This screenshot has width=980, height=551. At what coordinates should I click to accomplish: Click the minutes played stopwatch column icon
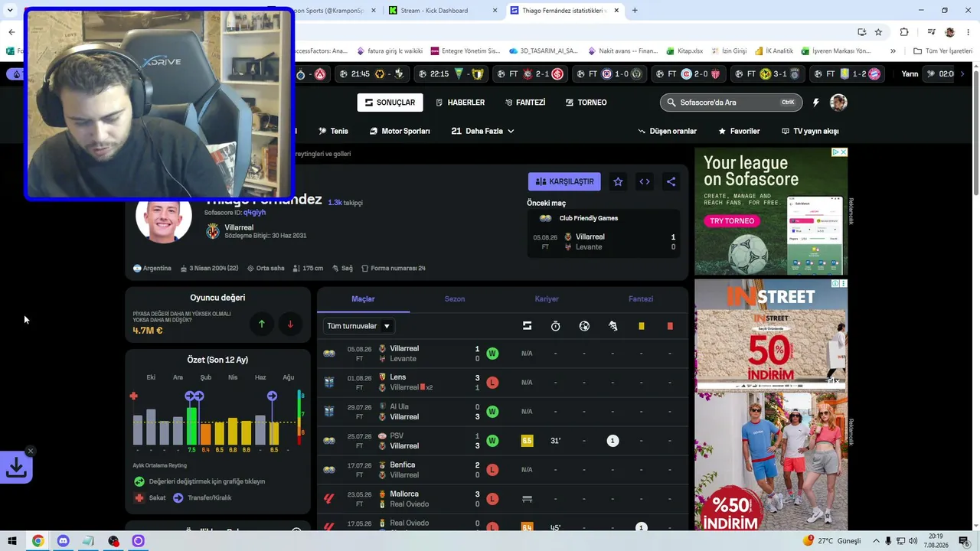pos(555,326)
